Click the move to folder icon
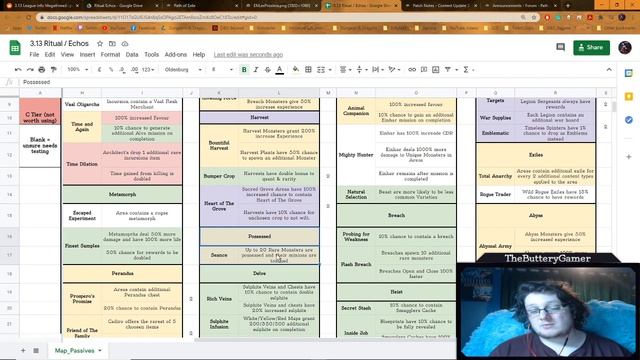This screenshot has height=360, width=640. click(112, 43)
